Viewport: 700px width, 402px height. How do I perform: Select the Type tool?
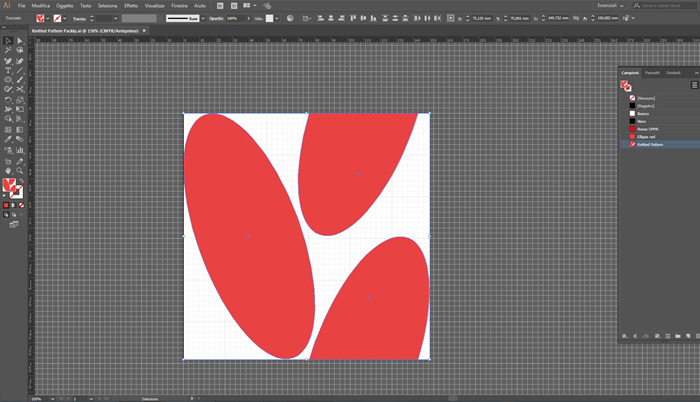click(x=8, y=71)
